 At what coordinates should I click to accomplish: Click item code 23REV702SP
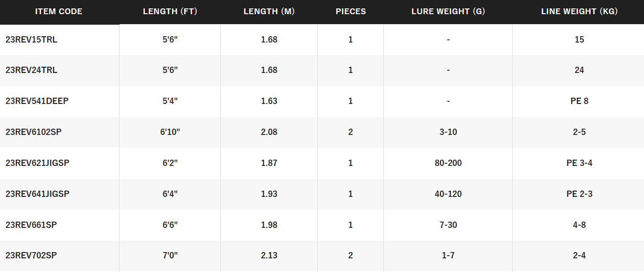click(31, 256)
